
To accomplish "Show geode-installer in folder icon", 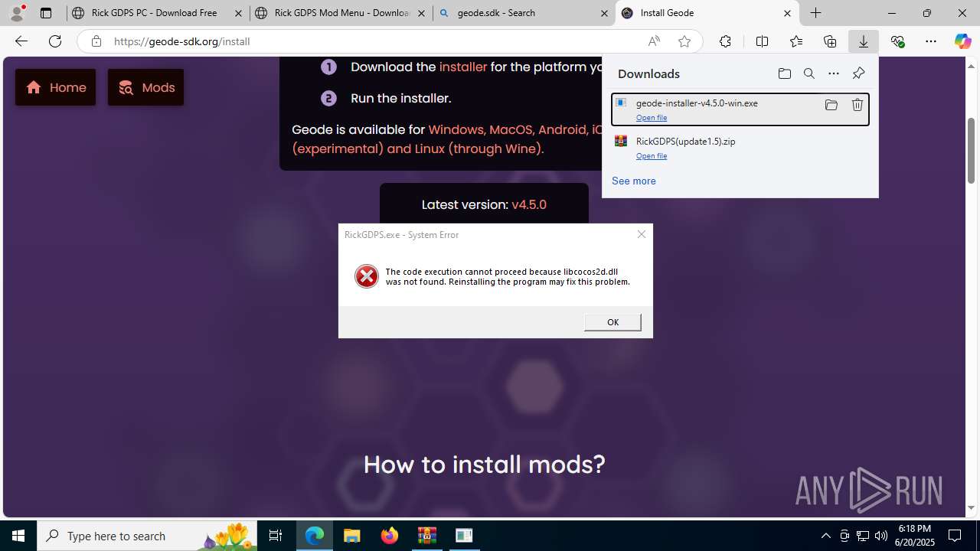I will tap(831, 105).
